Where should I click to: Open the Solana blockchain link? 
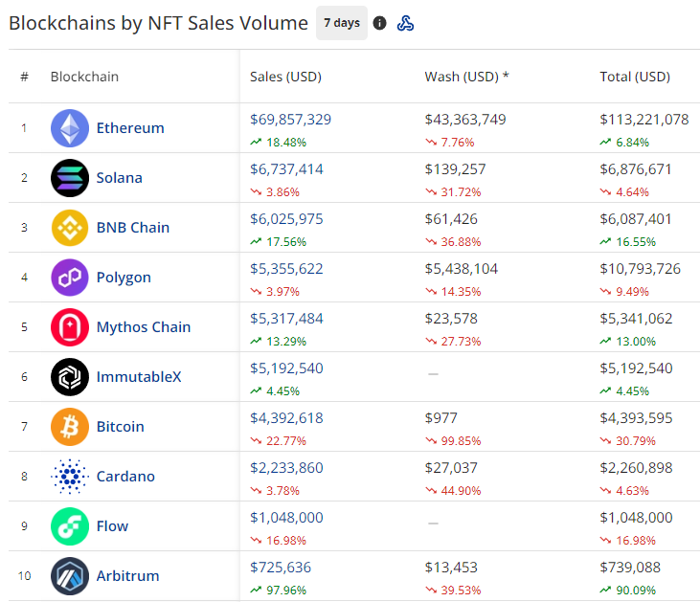119,178
